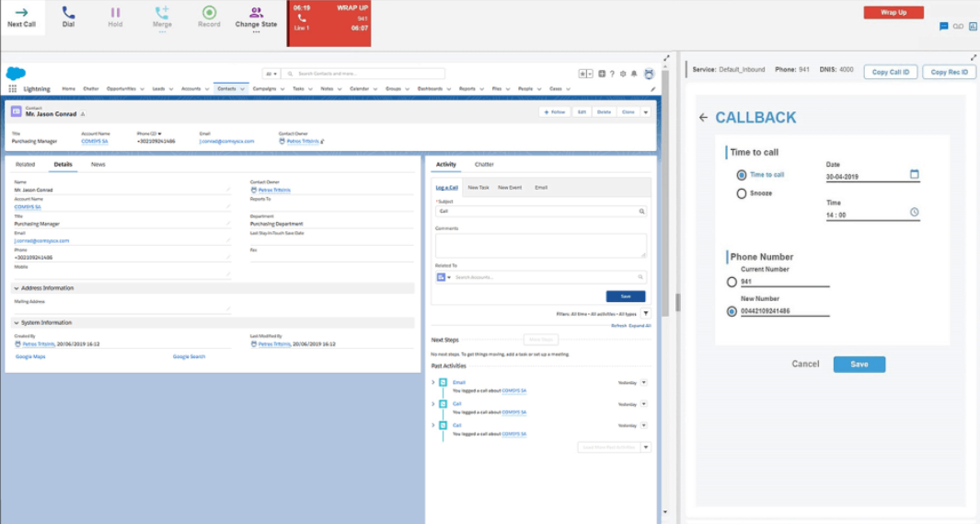Click the Change State icon
This screenshot has width=980, height=524.
coord(256,13)
